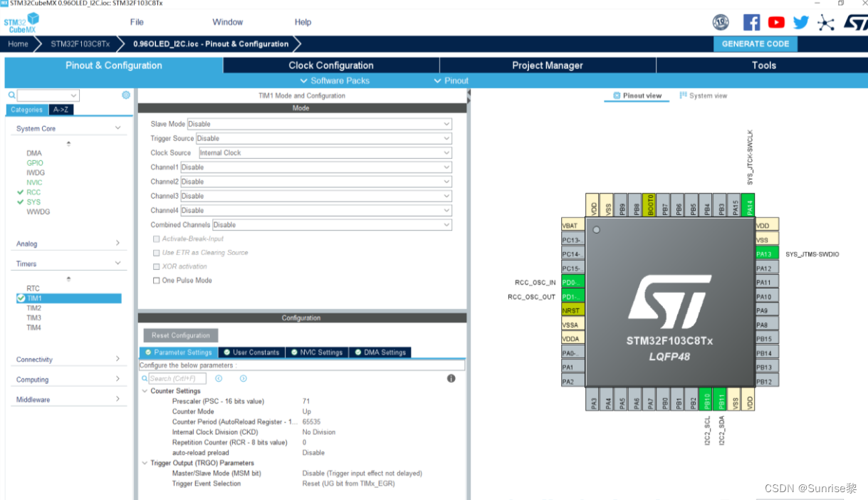Open the Software Packs menu
The width and height of the screenshot is (868, 500).
click(x=335, y=80)
